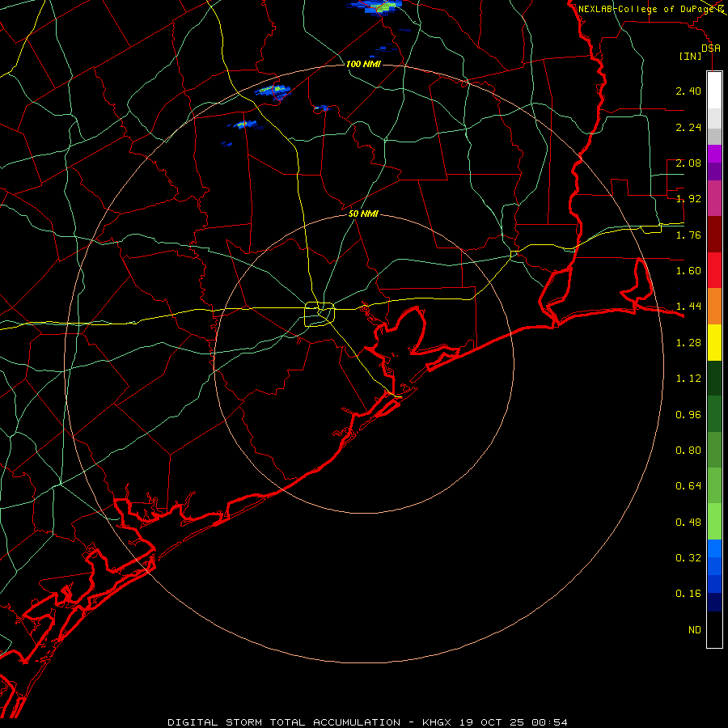Image resolution: width=728 pixels, height=728 pixels.
Task: Click the 1.60 legend value
Action: 688,271
